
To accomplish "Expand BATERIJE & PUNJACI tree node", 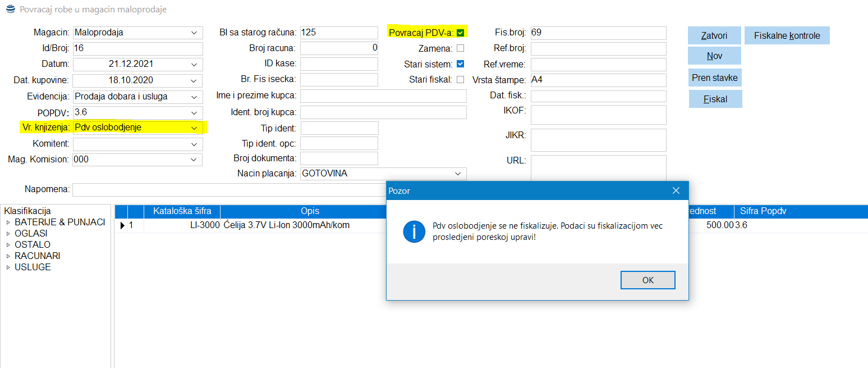I will (8, 222).
